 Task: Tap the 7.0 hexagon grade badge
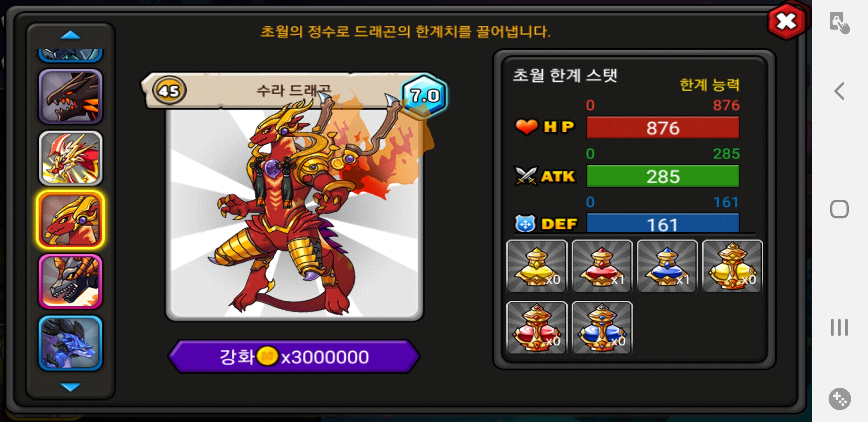[x=425, y=95]
